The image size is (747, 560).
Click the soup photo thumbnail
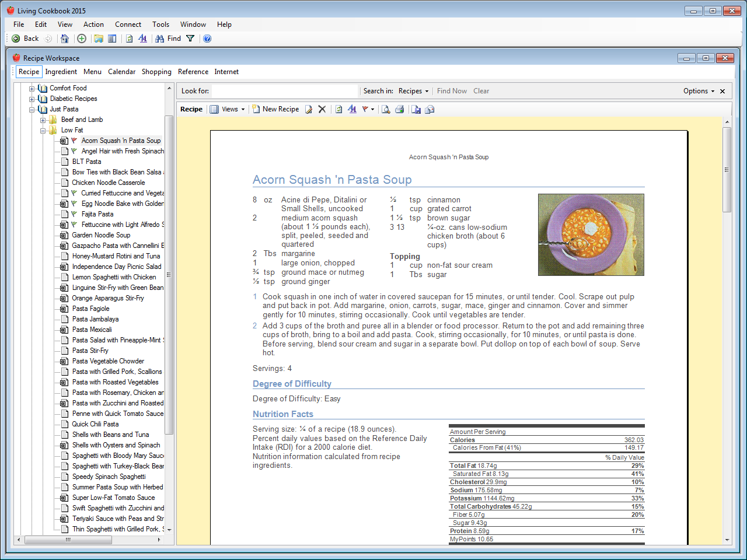pyautogui.click(x=591, y=235)
